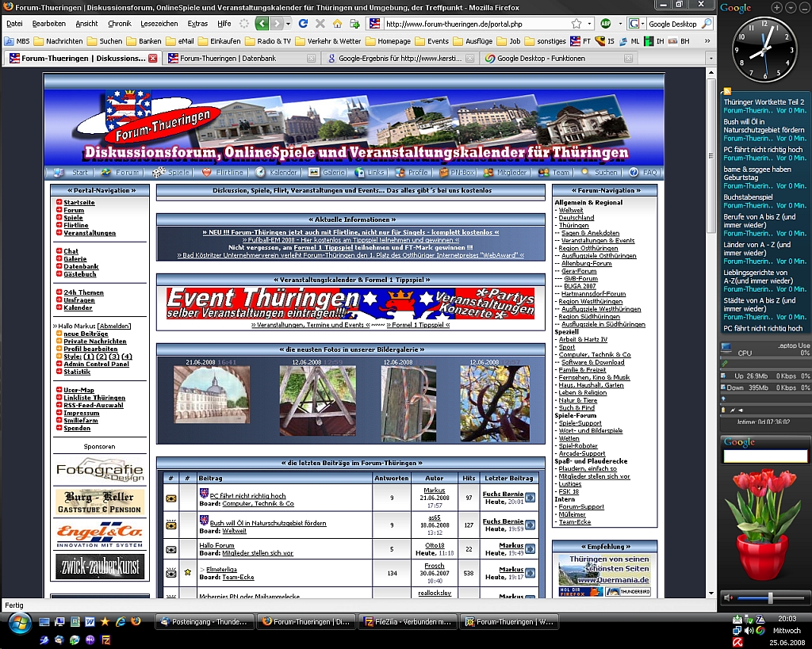Screen dimensions: 812x649
Task: Open the Extras menu
Action: point(197,23)
